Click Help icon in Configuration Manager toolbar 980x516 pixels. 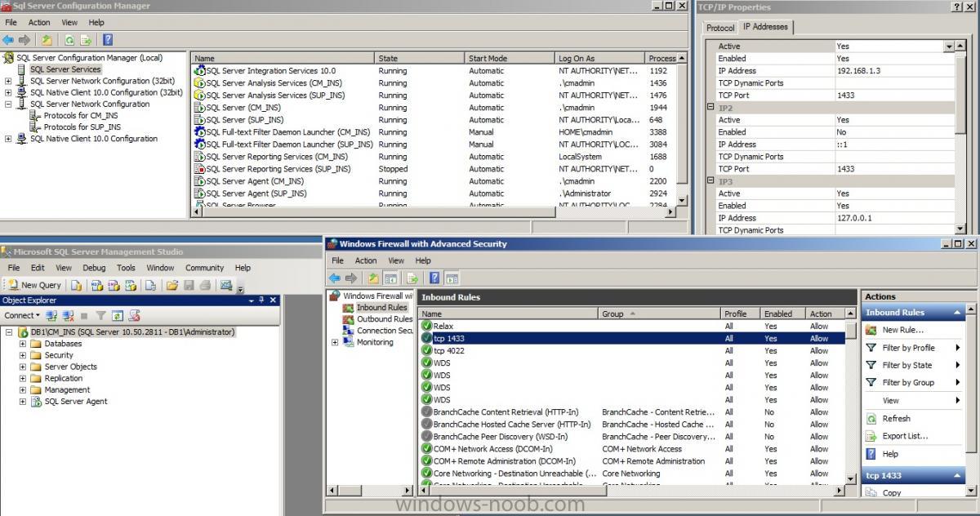tap(108, 39)
